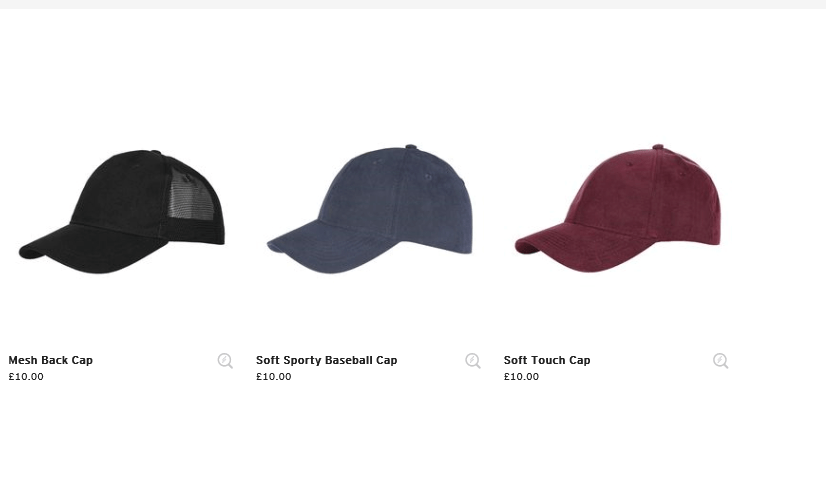The width and height of the screenshot is (826, 479).
Task: Click the grey bar at the page top
Action: (413, 4)
